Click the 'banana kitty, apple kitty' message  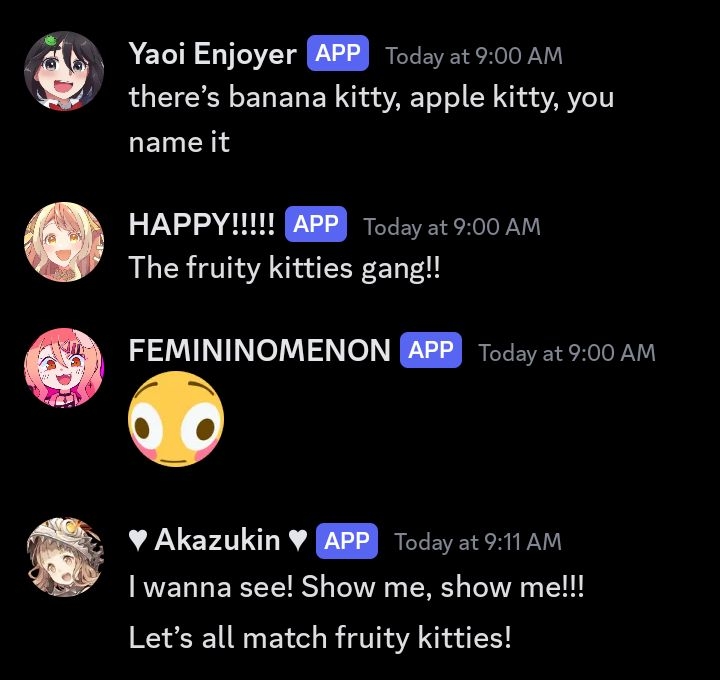pyautogui.click(x=371, y=119)
